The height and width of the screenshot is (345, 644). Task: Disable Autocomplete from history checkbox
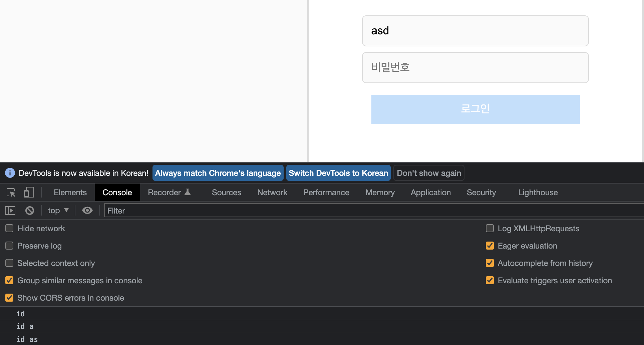490,263
